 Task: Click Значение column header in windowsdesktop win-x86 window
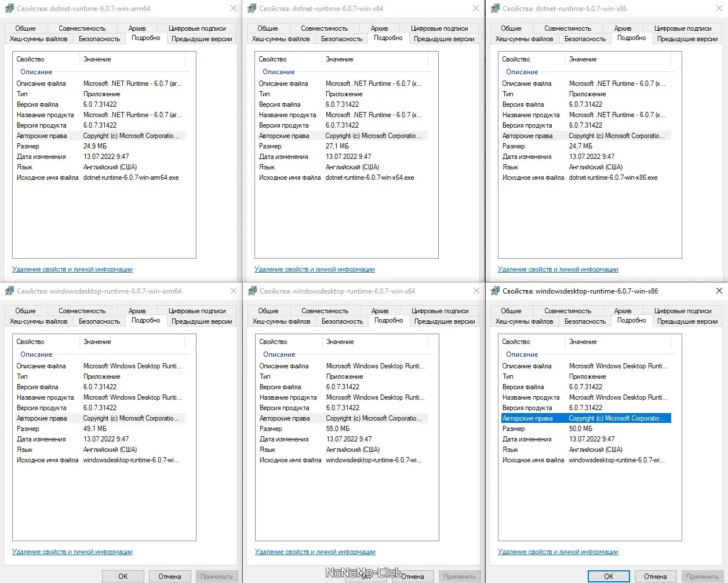[x=618, y=342]
